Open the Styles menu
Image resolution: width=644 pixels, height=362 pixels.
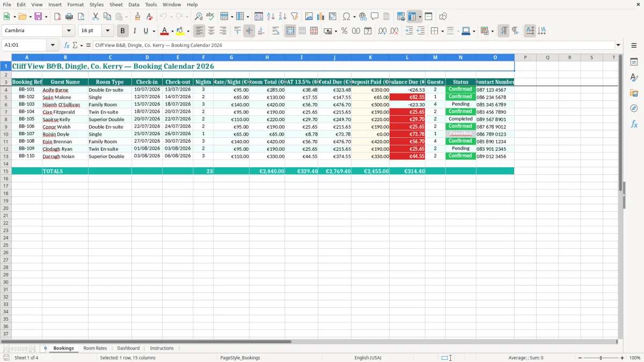97,4
